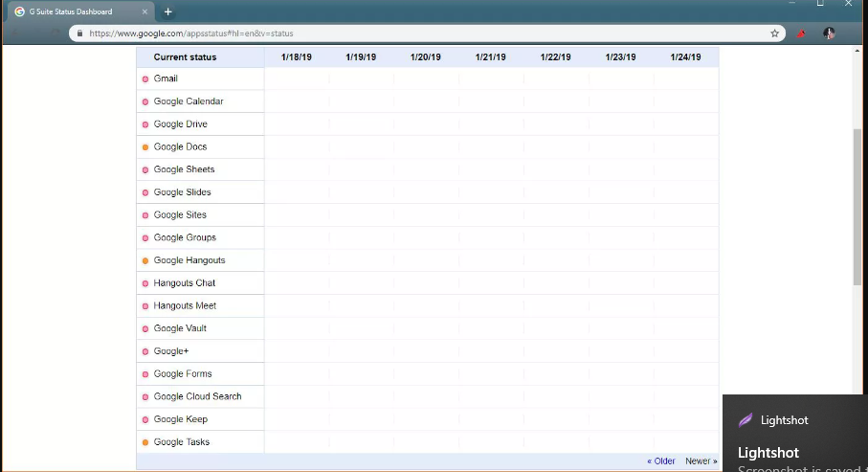Click the Google Cloud Search service name

[x=198, y=396]
